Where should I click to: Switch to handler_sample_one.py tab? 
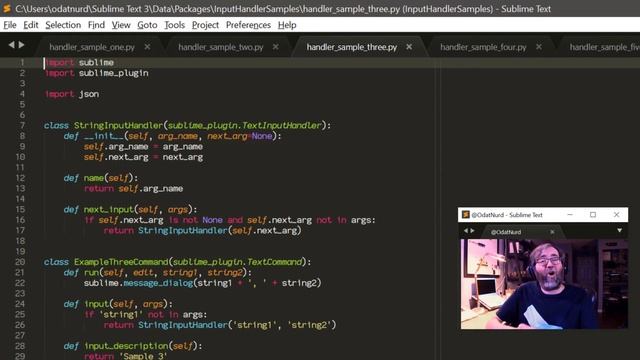(92, 47)
